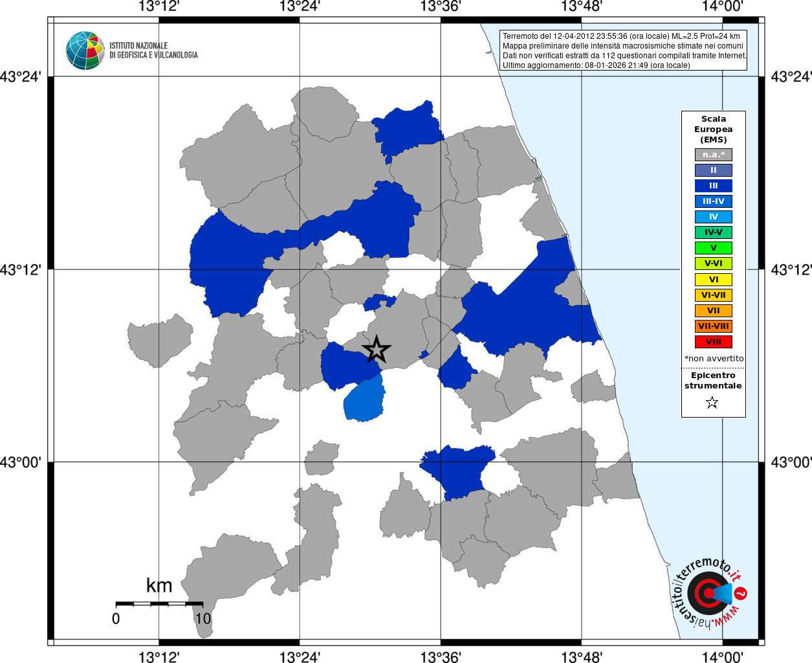The height and width of the screenshot is (663, 812).
Task: Click the left 43°12' latitude label
Action: click(21, 269)
